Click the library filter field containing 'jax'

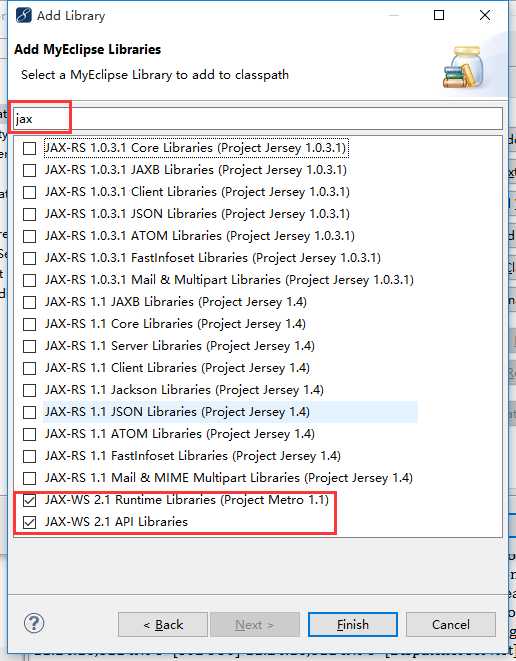[x=258, y=119]
